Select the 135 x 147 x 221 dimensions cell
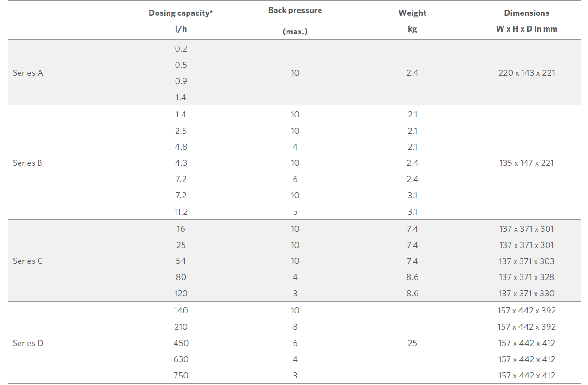Viewport: 588px width, 385px height. click(x=527, y=163)
